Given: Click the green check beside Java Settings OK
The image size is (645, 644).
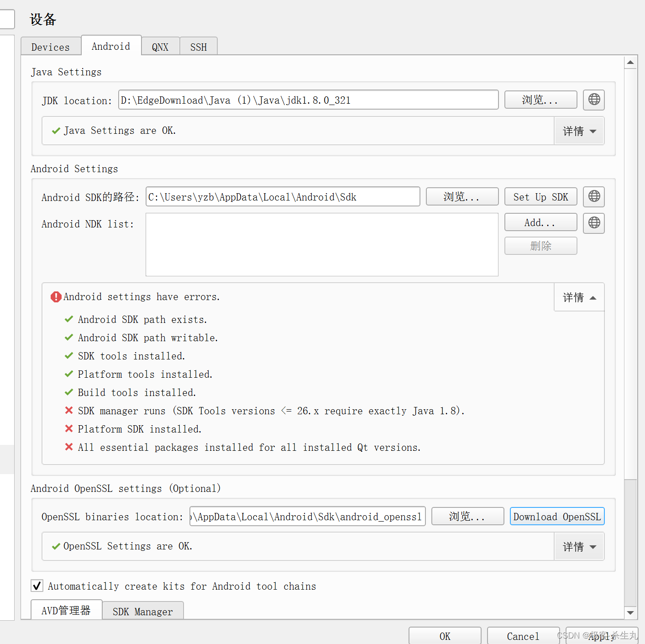Looking at the screenshot, I should tap(55, 130).
